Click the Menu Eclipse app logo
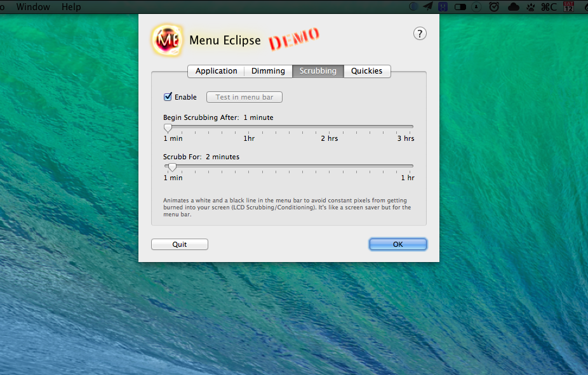The image size is (588, 375). point(167,40)
